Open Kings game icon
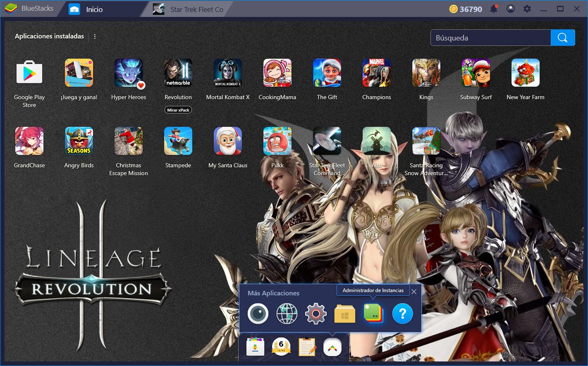Viewport: 588px width, 366px height. 426,73
